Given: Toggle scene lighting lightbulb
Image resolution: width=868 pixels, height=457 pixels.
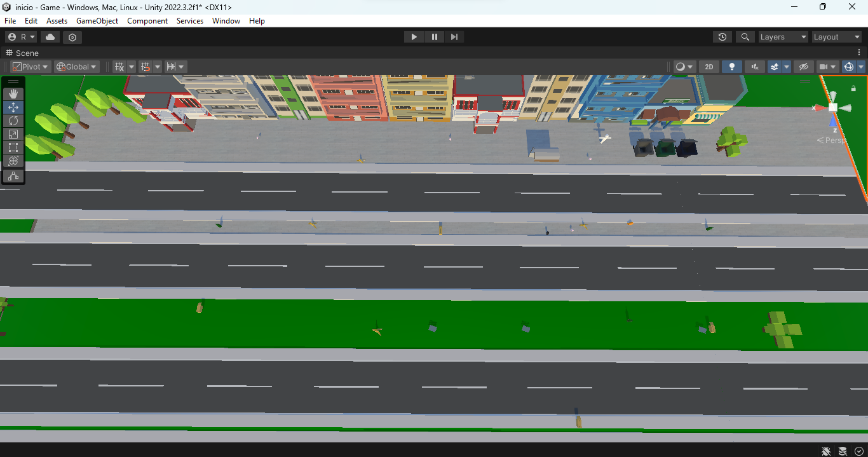Looking at the screenshot, I should (x=732, y=67).
